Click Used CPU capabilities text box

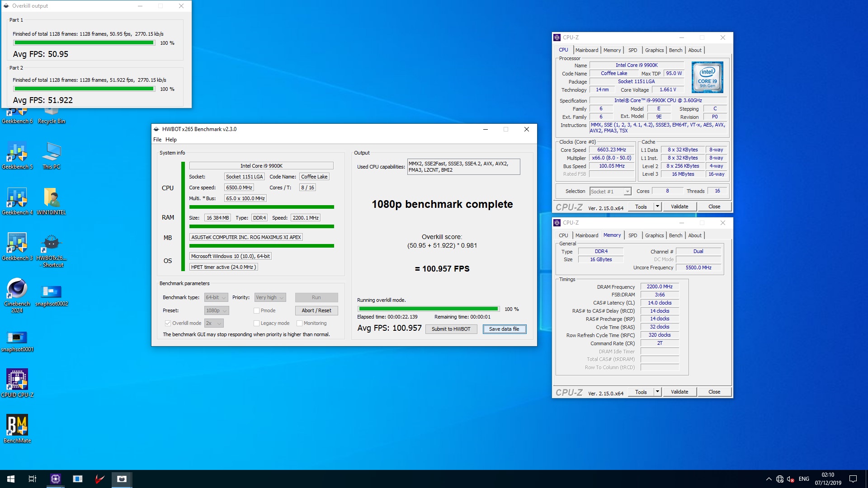point(463,167)
